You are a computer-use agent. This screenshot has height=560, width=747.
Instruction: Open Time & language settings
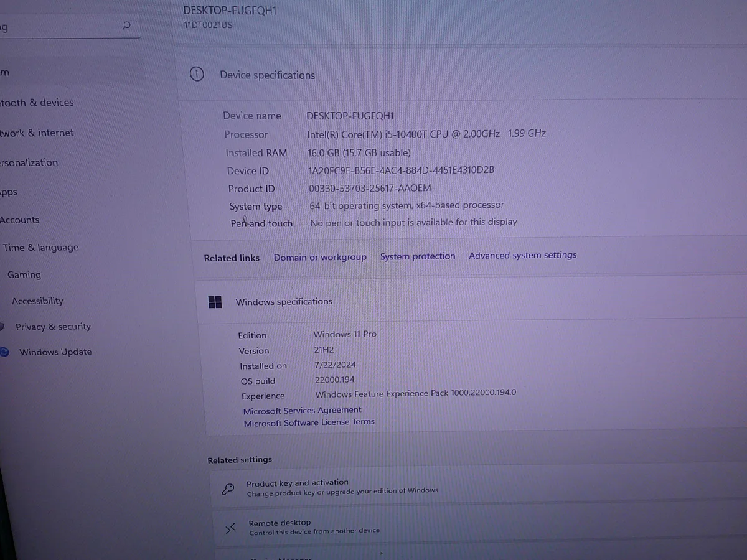tap(40, 248)
